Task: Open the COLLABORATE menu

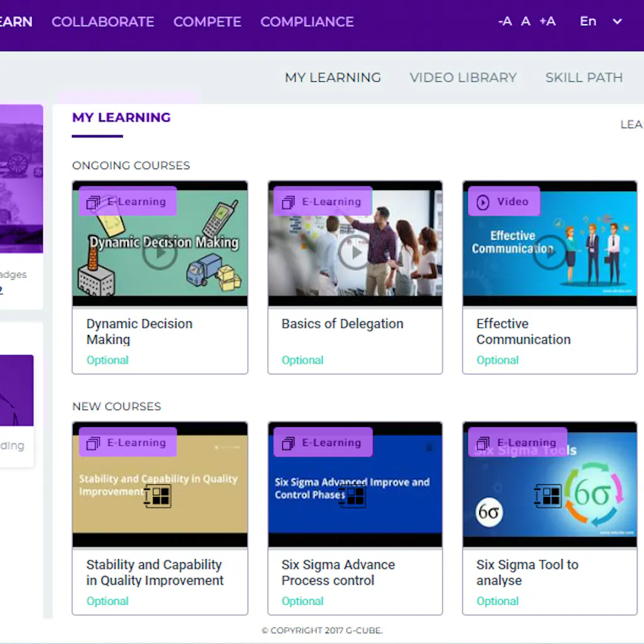Action: [103, 21]
